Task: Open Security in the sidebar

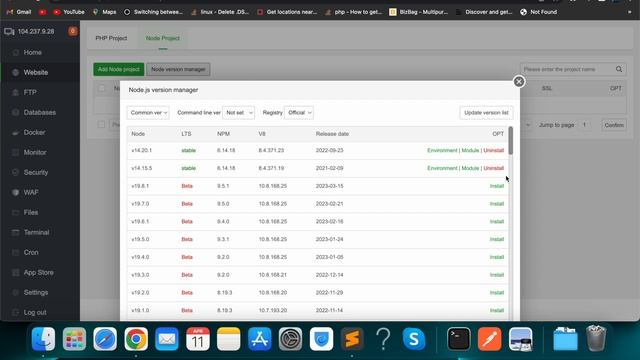Action: point(36,172)
